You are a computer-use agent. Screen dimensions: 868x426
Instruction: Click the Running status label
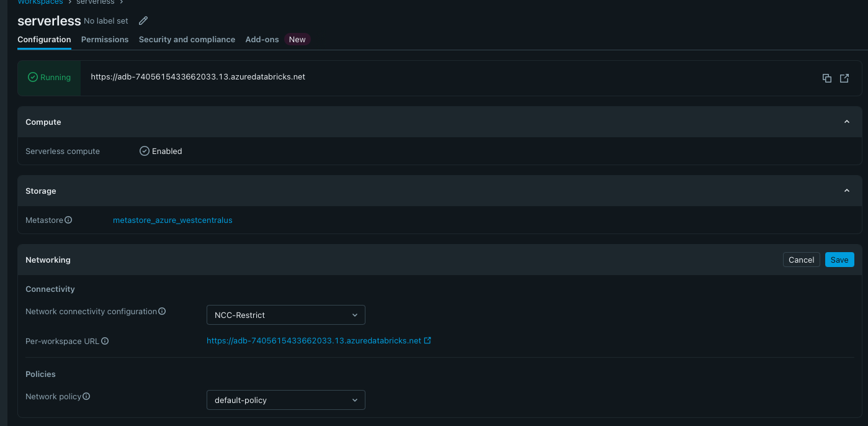pos(55,78)
